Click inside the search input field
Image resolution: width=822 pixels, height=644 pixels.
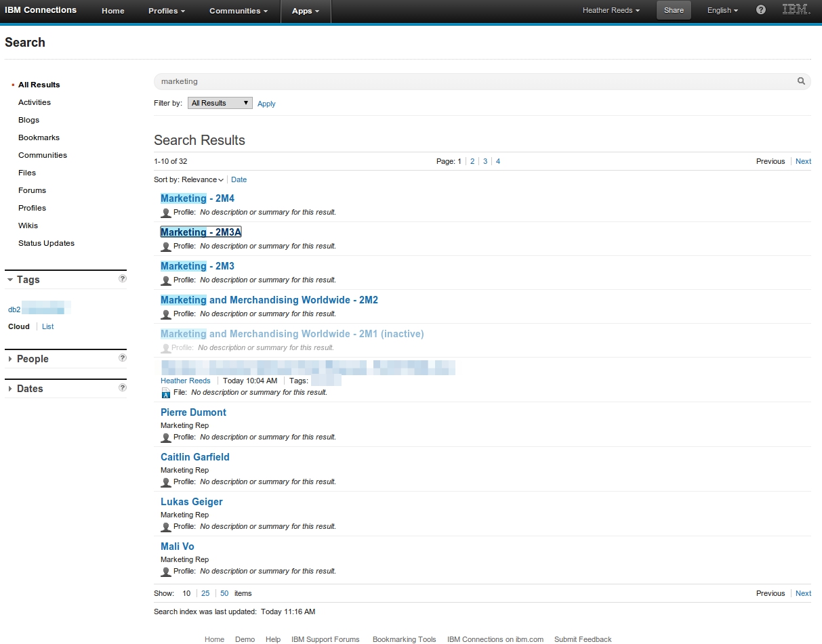coord(407,81)
